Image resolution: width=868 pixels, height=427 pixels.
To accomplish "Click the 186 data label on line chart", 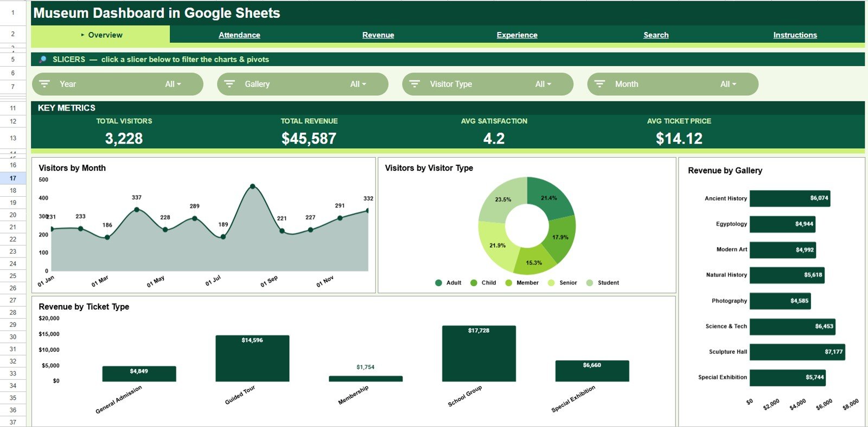I will tap(107, 225).
